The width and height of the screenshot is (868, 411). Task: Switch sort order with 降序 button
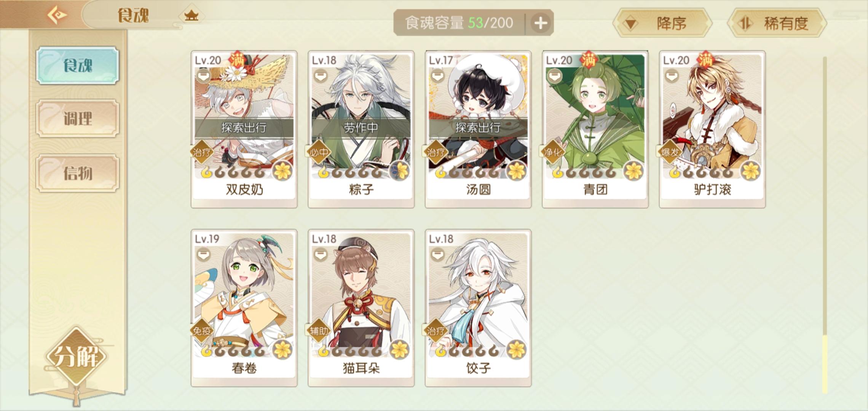tap(662, 24)
